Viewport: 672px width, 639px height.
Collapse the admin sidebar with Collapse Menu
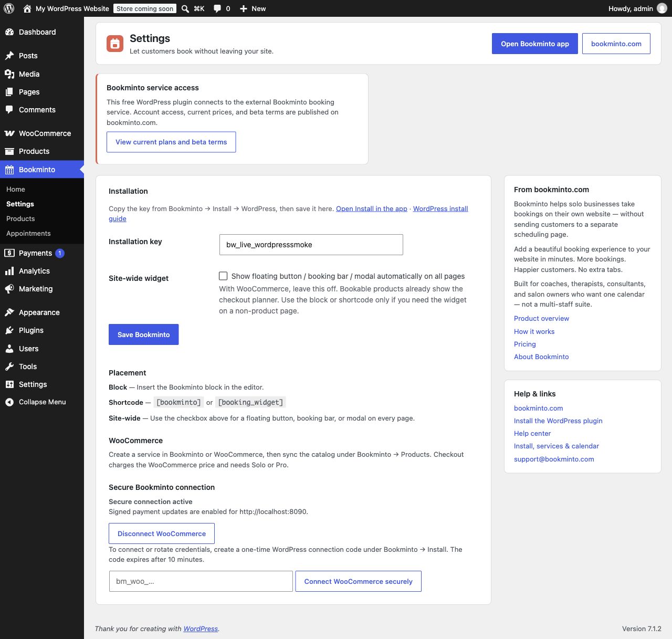(42, 402)
